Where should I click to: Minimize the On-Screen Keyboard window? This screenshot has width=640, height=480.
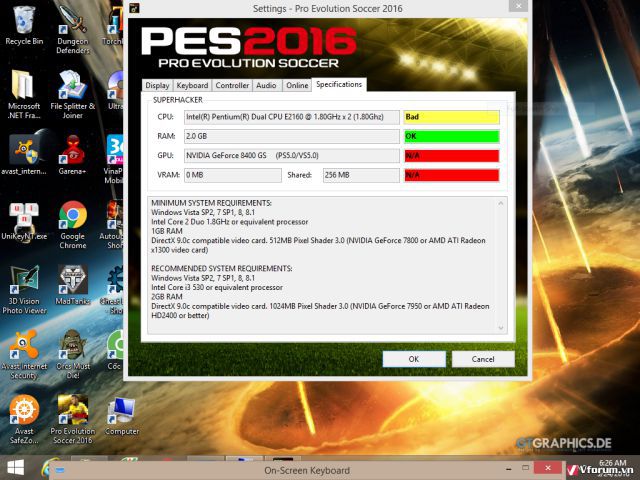(508, 469)
